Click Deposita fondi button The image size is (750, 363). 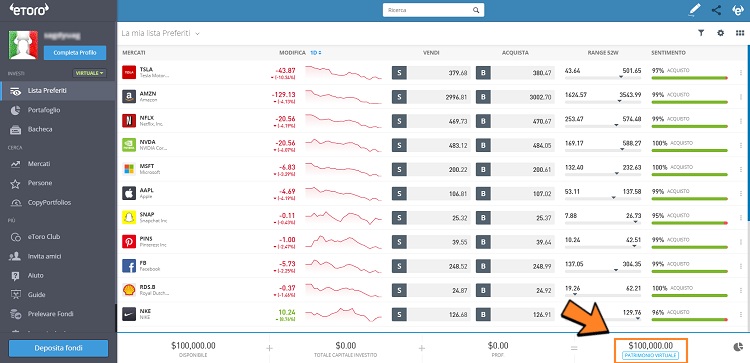pos(58,348)
